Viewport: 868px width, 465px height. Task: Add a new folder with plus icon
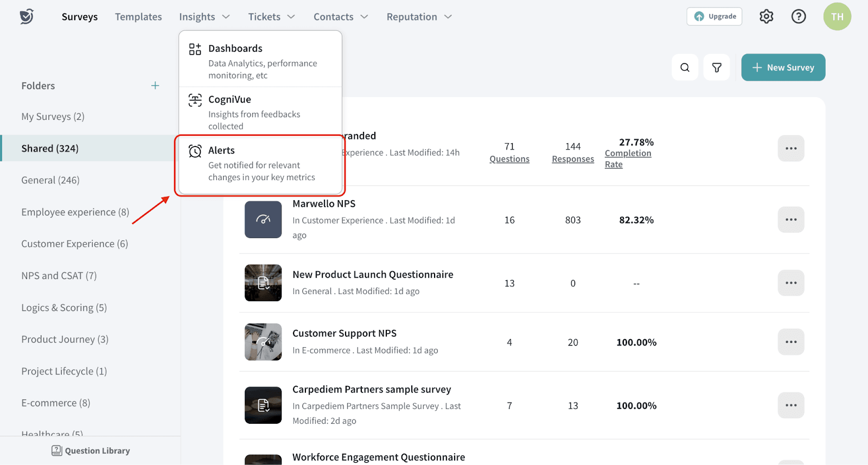(x=155, y=86)
